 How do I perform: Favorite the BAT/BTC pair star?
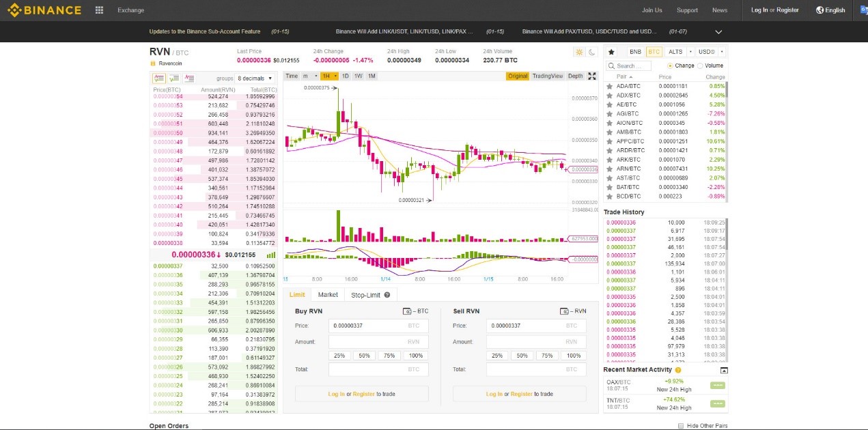pyautogui.click(x=609, y=187)
